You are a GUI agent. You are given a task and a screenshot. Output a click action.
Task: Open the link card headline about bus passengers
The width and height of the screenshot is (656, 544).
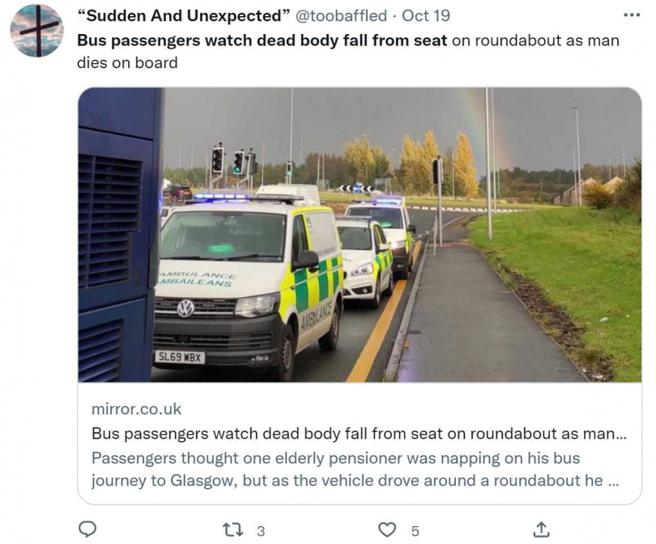click(x=359, y=434)
